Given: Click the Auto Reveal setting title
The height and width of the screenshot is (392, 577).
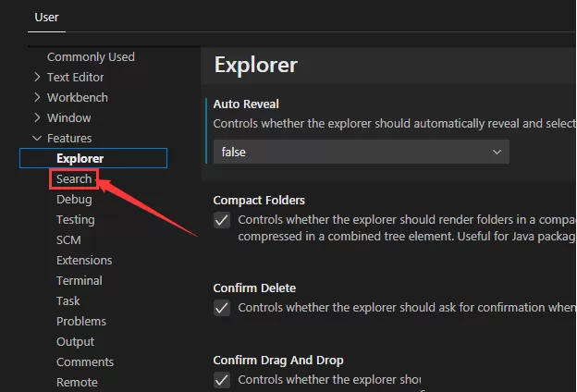Looking at the screenshot, I should point(246,104).
